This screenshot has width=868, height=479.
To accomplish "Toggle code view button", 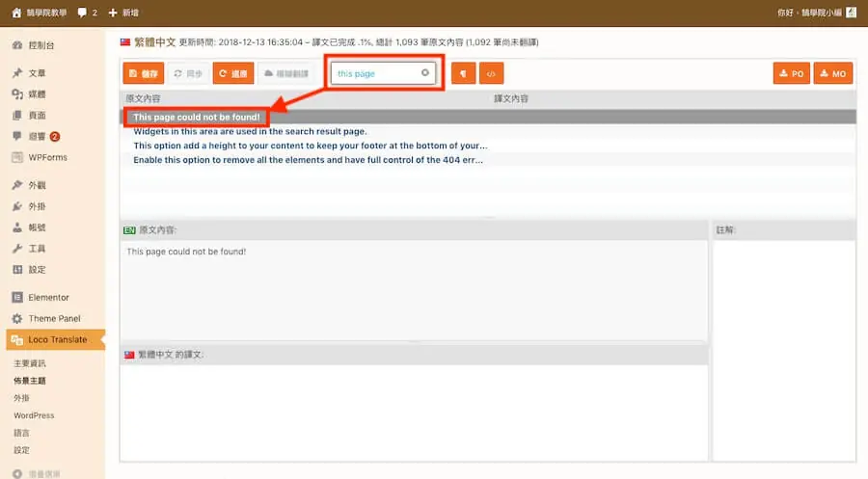I will 491,73.
